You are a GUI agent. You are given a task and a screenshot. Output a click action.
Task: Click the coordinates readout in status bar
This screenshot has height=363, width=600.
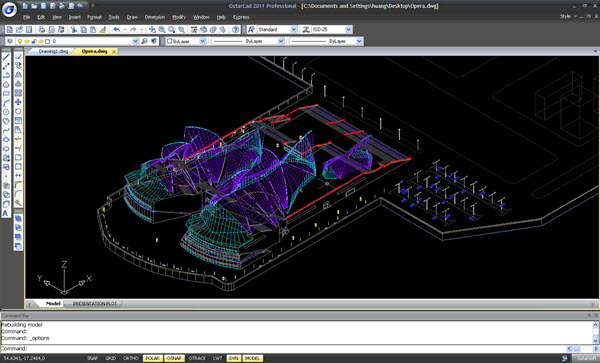pyautogui.click(x=24, y=358)
